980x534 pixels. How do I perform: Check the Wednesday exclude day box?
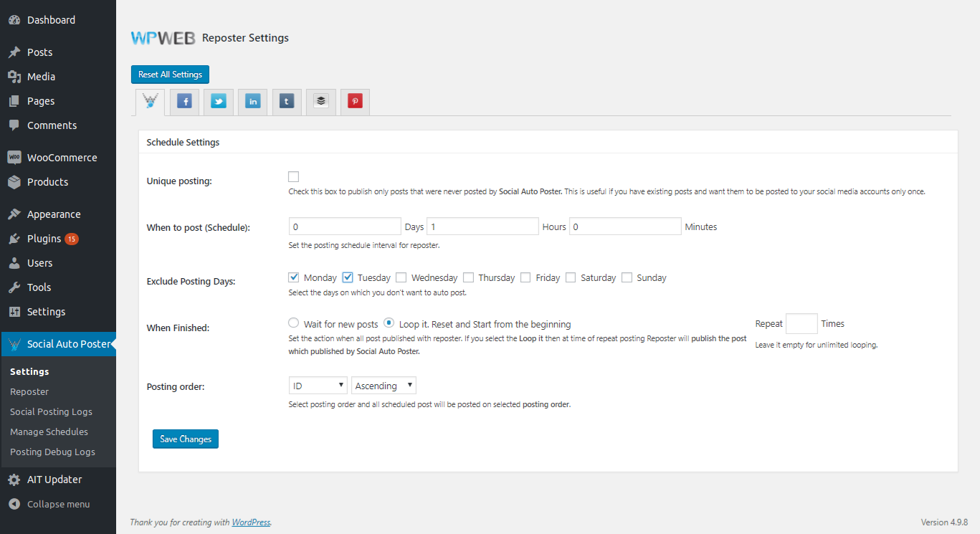coord(401,277)
